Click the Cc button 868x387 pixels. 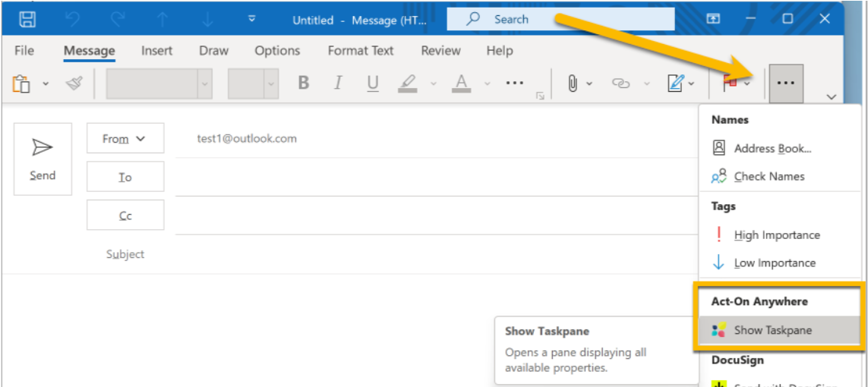click(x=125, y=215)
